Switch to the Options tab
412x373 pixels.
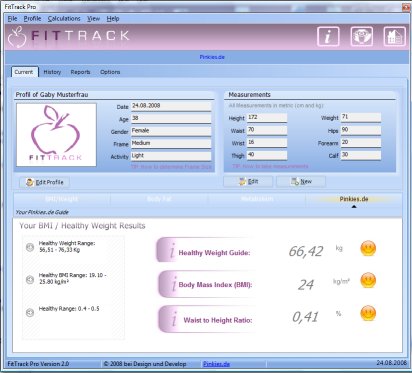[110, 72]
